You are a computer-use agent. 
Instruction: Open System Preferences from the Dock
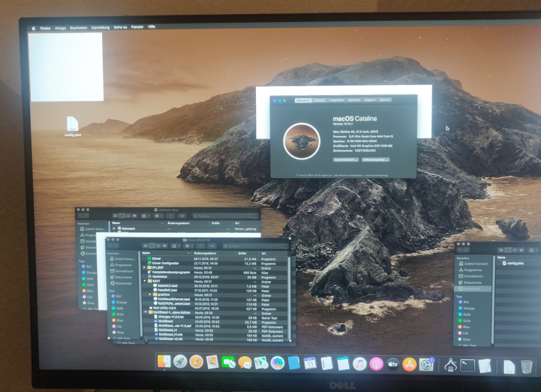click(426, 365)
